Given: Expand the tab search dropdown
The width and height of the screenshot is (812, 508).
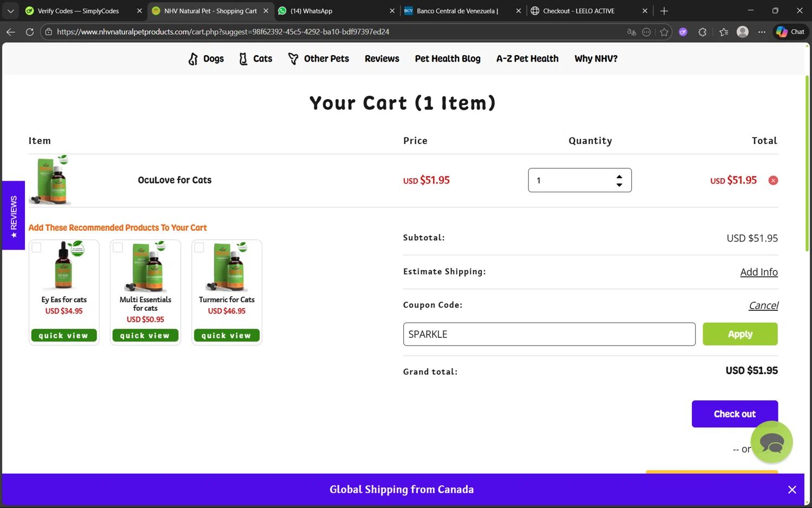Looking at the screenshot, I should 10,11.
